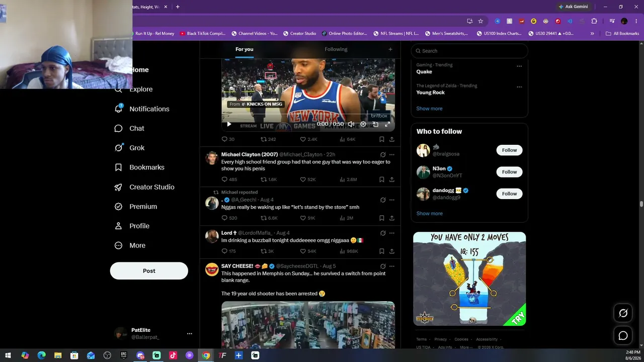Expand the More menu in the sidebar
The height and width of the screenshot is (362, 644).
130,246
